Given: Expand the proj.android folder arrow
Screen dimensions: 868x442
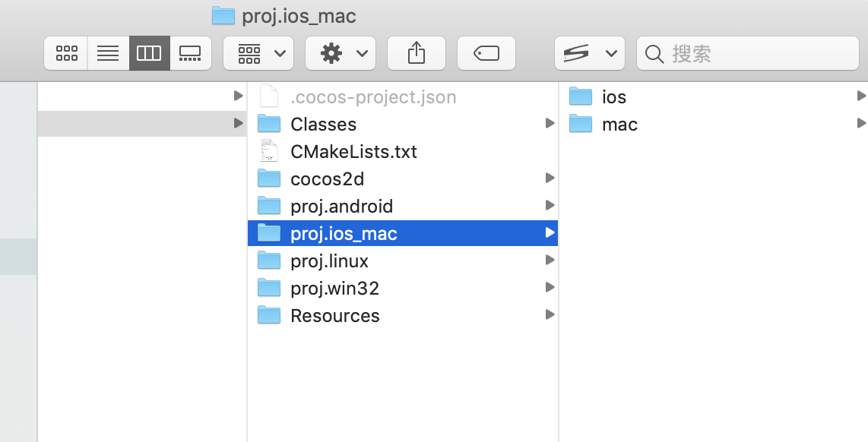Looking at the screenshot, I should pos(550,206).
